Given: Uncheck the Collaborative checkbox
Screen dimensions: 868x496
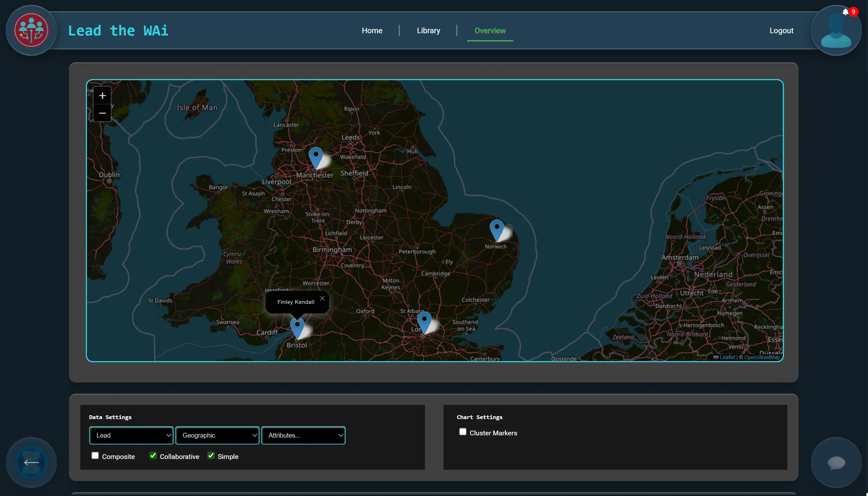Looking at the screenshot, I should tap(153, 455).
